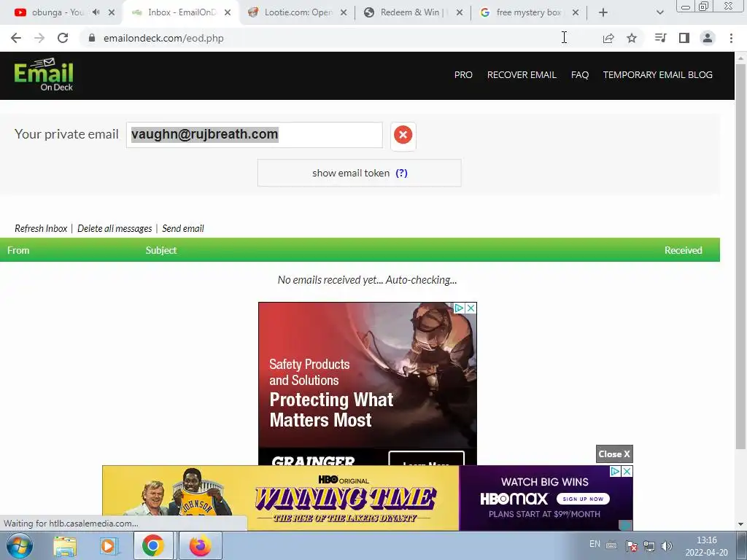Open the volume tray icon
Viewport: 747px width, 560px height.
[667, 545]
